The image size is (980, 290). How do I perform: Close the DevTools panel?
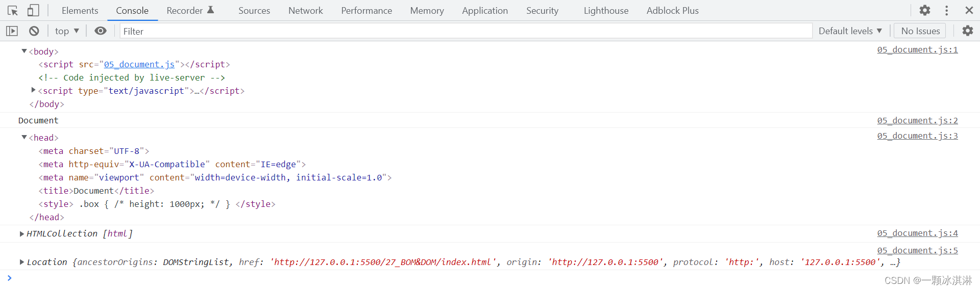click(969, 10)
